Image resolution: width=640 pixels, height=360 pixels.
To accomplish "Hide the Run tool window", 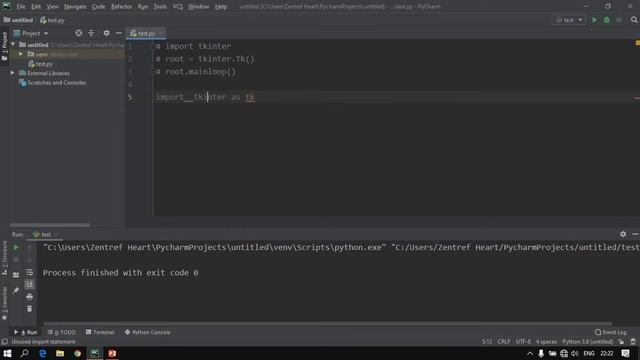I will 635,234.
